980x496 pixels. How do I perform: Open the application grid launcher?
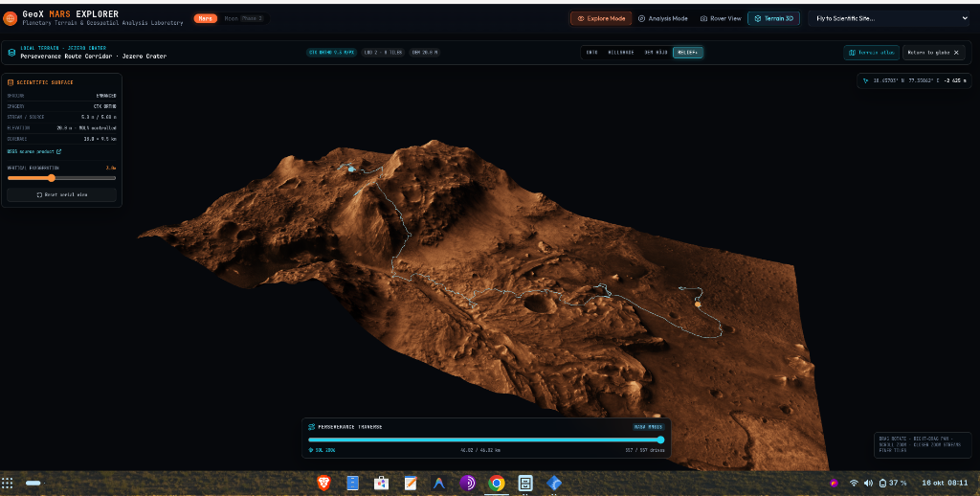click(8, 483)
